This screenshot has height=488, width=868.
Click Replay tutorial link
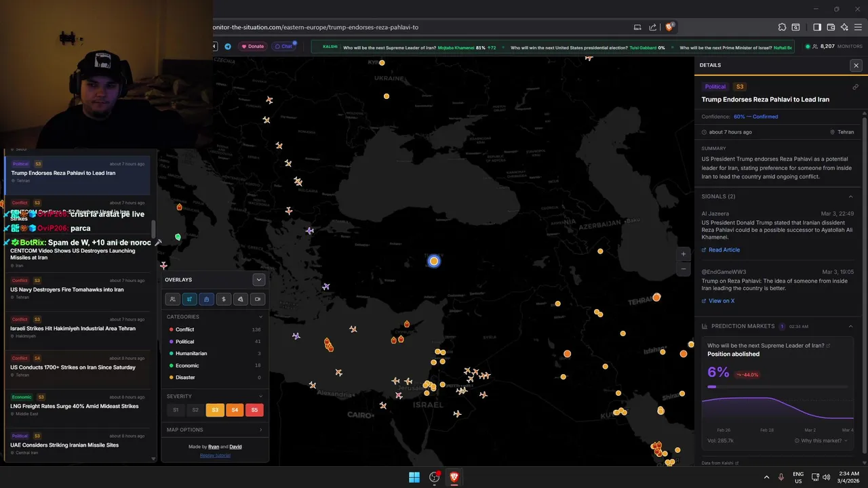coord(215,455)
